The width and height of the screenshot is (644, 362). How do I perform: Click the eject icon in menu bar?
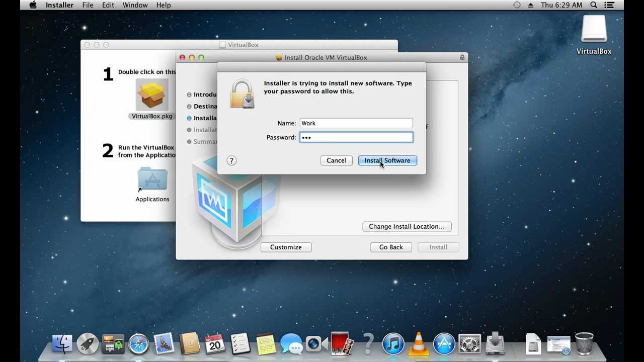[x=530, y=5]
